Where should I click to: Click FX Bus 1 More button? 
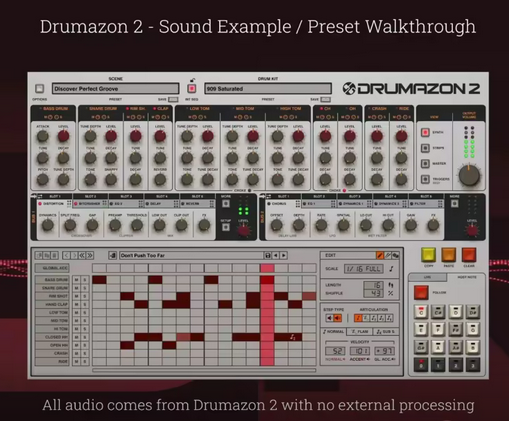226,204
